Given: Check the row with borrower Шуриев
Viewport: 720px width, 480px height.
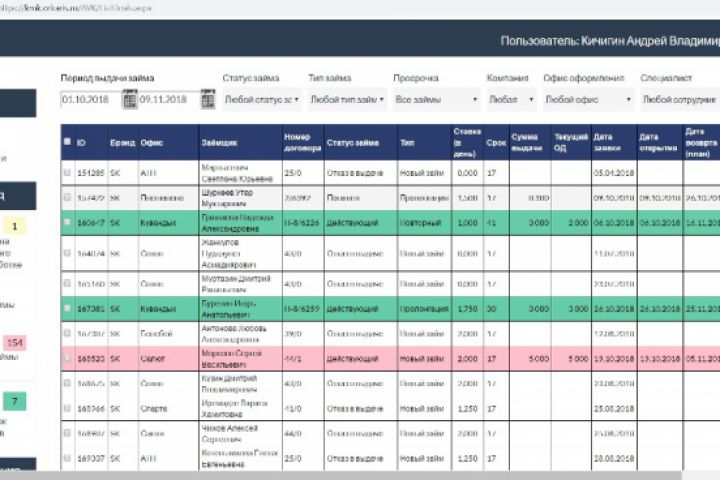Looking at the screenshot, I should tap(68, 198).
